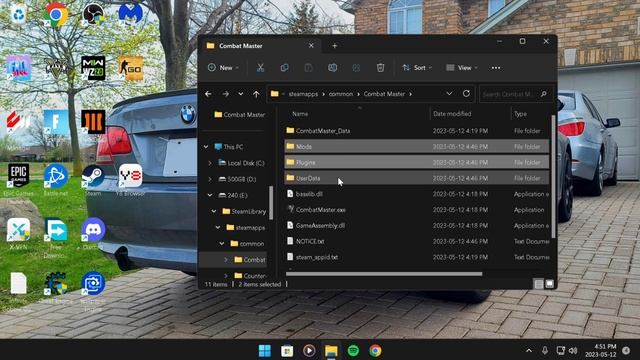Launch Black Ops III desktop shortcut
This screenshot has height=360, width=640.
93,122
